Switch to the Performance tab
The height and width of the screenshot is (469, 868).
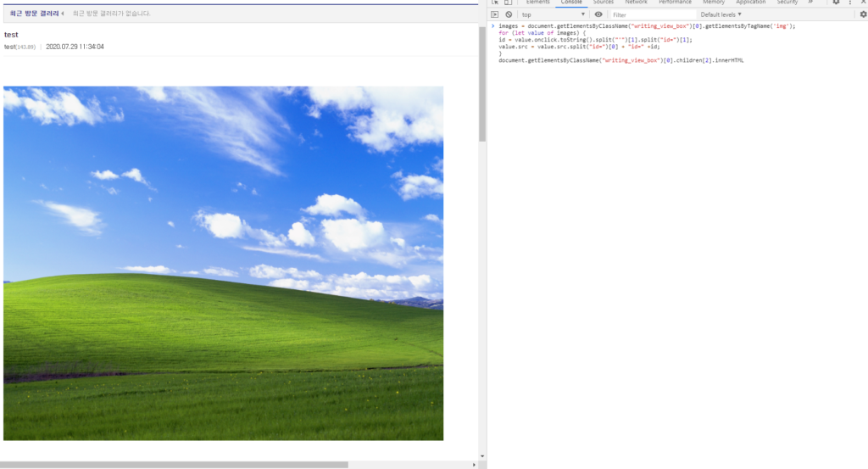click(x=675, y=3)
